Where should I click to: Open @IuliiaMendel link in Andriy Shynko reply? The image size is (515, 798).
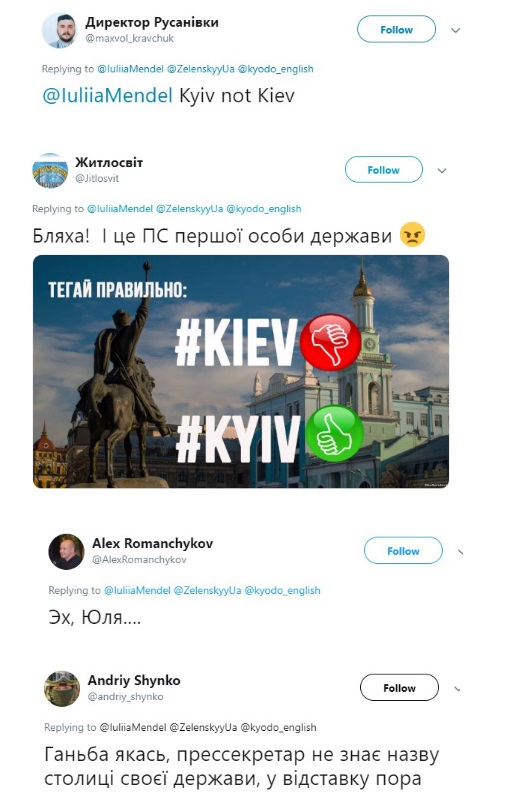click(132, 727)
